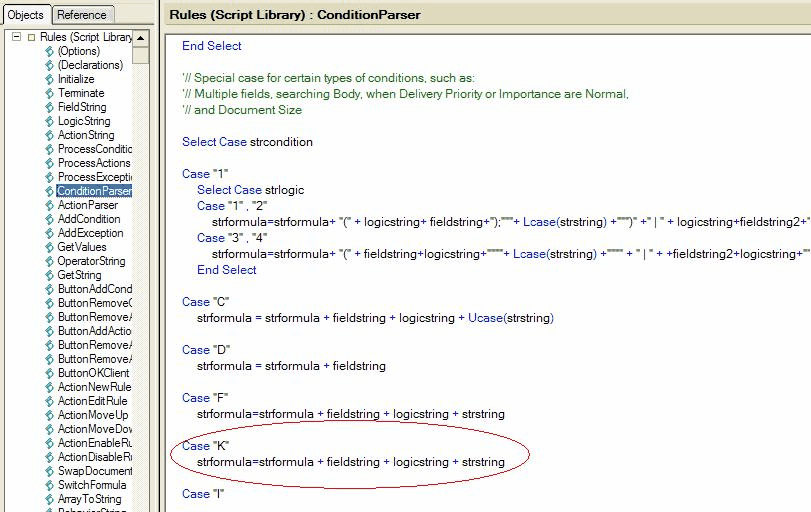The width and height of the screenshot is (811, 512).
Task: Click the diamond icon beside OperatorString
Action: point(49,261)
